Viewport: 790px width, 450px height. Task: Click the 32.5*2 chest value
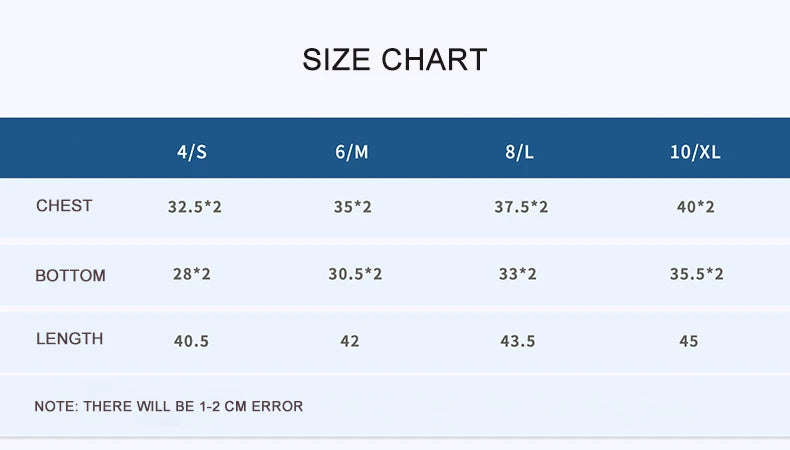click(194, 208)
